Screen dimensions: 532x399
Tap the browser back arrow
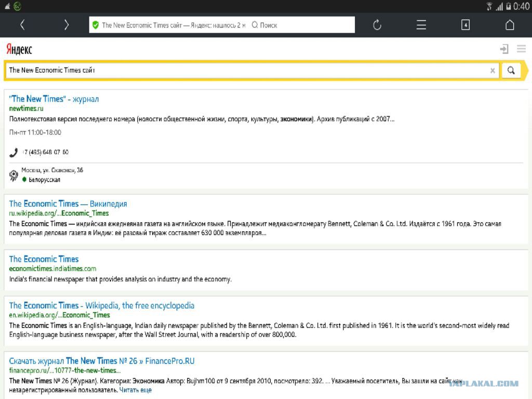pos(22,25)
